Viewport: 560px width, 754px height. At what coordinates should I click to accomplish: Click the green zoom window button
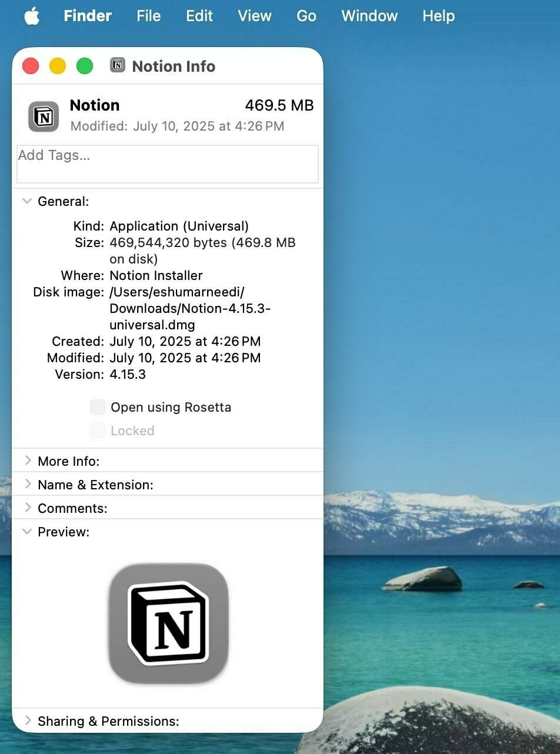point(85,66)
